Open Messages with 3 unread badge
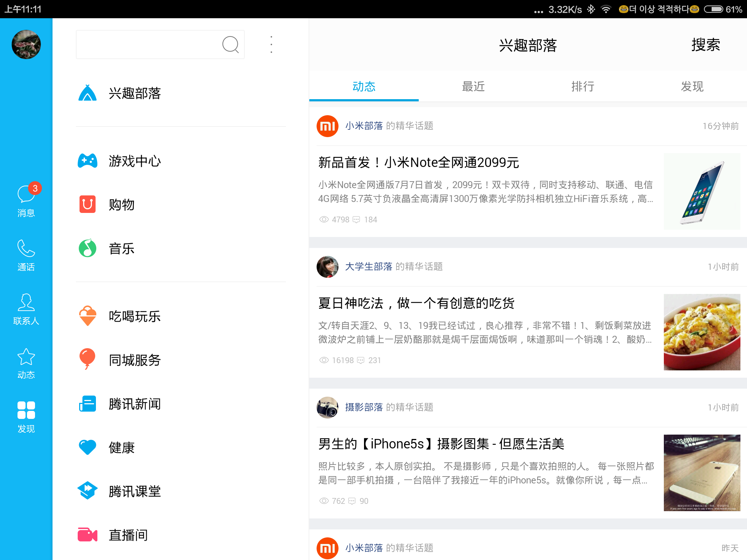The height and width of the screenshot is (560, 747). click(26, 200)
